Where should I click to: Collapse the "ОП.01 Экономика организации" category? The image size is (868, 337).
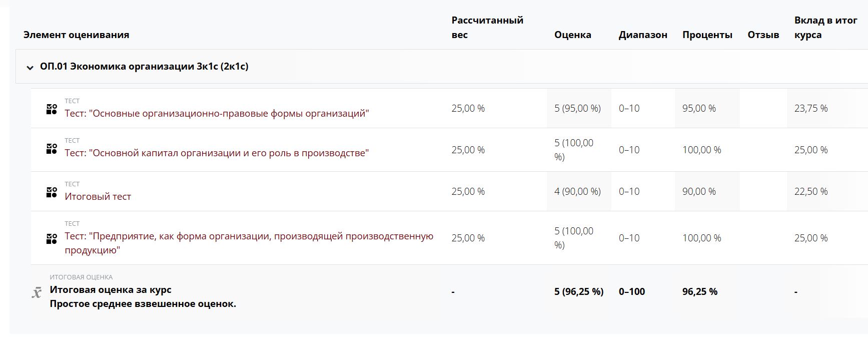pyautogui.click(x=30, y=67)
